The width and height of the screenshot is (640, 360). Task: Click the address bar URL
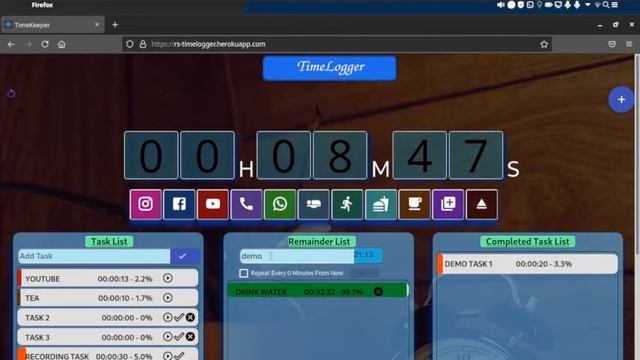click(208, 44)
